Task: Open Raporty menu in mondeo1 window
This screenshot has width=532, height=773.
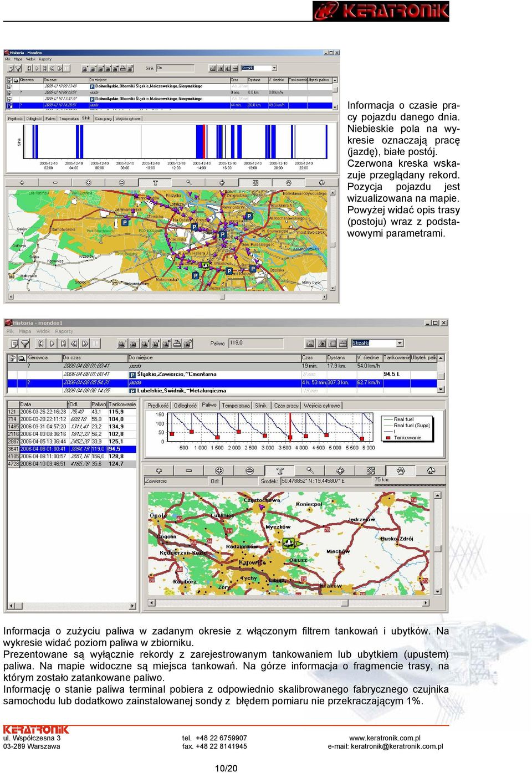Action: point(64,331)
